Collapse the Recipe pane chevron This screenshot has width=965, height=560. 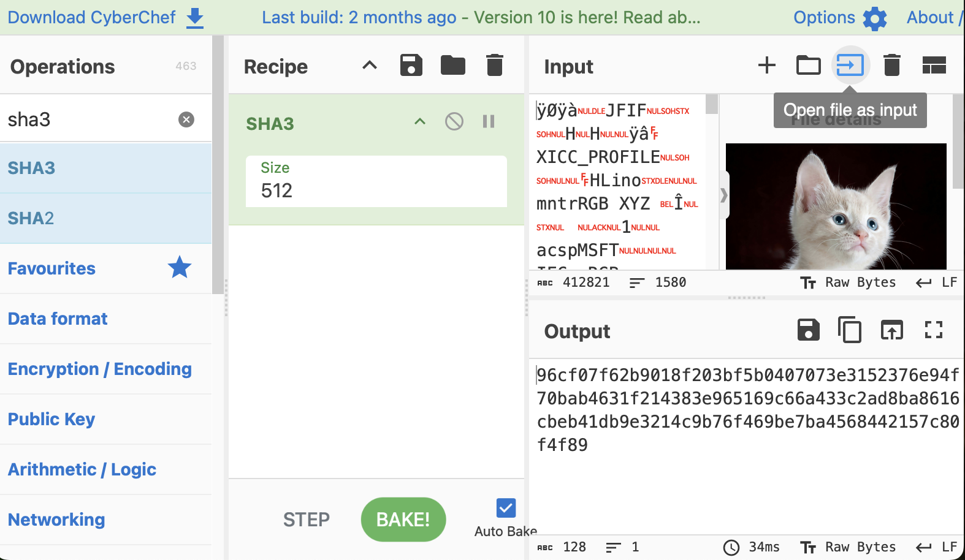pyautogui.click(x=370, y=65)
